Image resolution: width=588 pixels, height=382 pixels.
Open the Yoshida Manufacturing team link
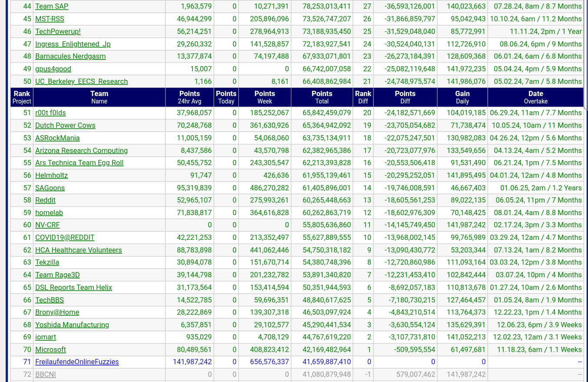(72, 325)
